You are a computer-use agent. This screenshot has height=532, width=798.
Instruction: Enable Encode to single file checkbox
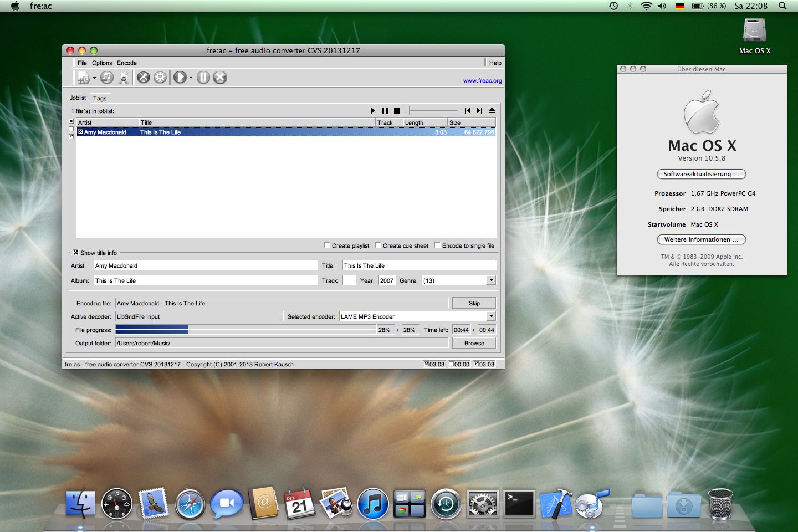coord(437,245)
